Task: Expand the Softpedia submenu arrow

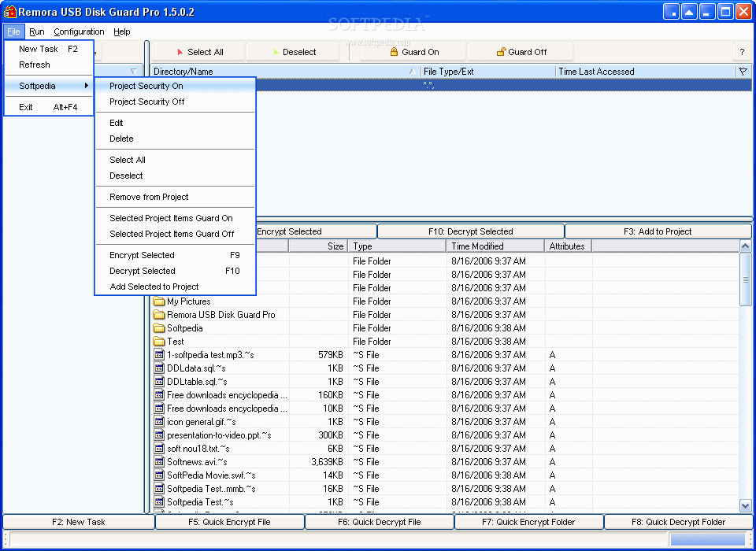Action: click(87, 86)
